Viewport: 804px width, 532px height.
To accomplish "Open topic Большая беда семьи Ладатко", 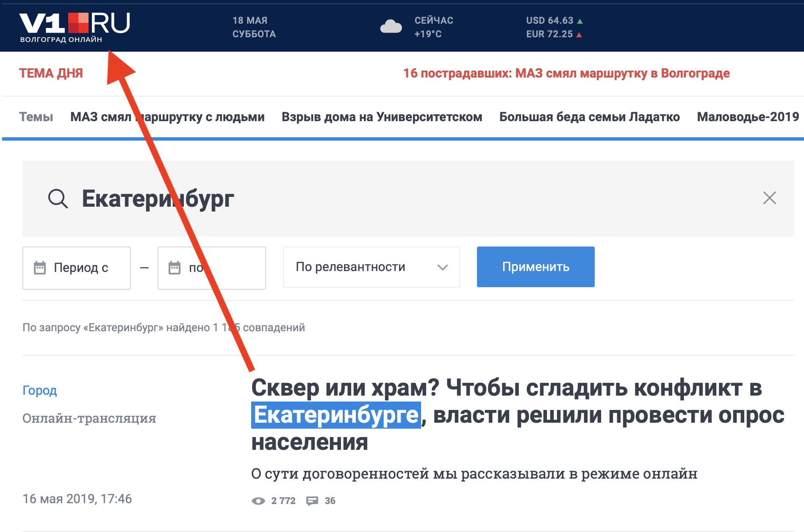I will (x=589, y=117).
